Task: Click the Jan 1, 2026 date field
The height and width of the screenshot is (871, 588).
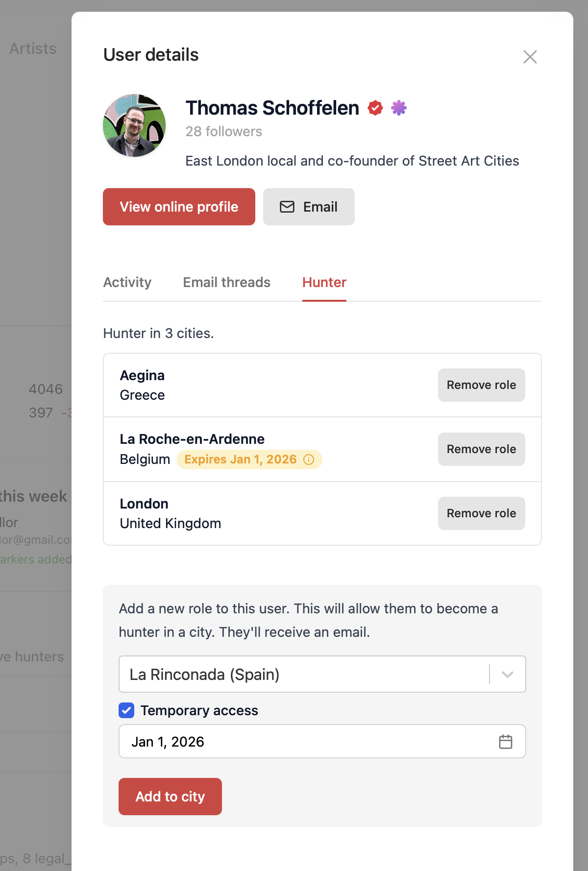Action: pyautogui.click(x=304, y=742)
